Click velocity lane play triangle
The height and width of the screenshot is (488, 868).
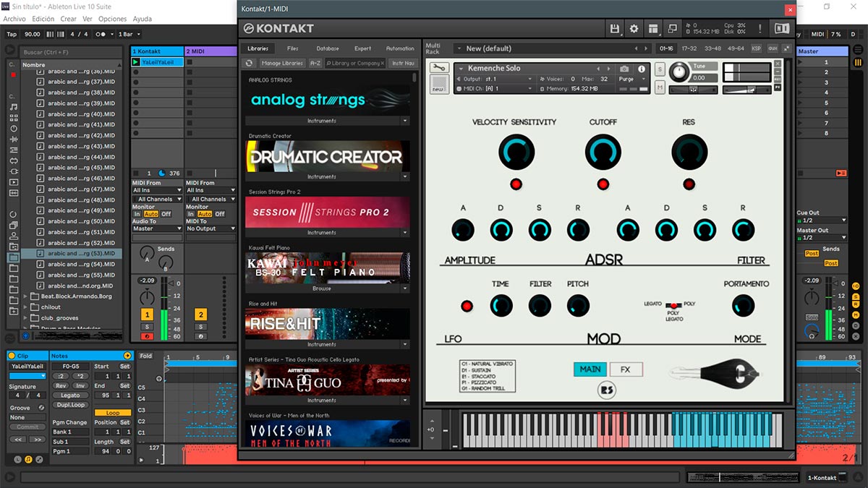141,459
